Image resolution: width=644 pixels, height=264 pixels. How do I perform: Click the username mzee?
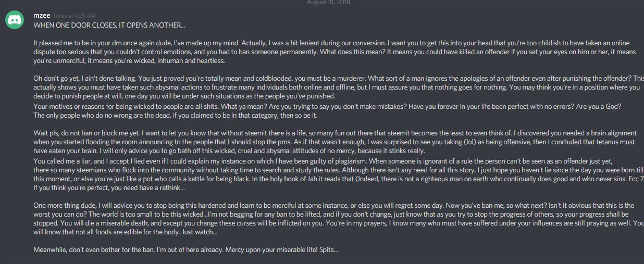42,16
